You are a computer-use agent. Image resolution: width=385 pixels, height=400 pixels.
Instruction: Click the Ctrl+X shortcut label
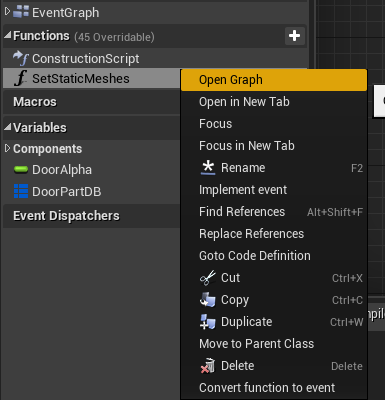(347, 278)
